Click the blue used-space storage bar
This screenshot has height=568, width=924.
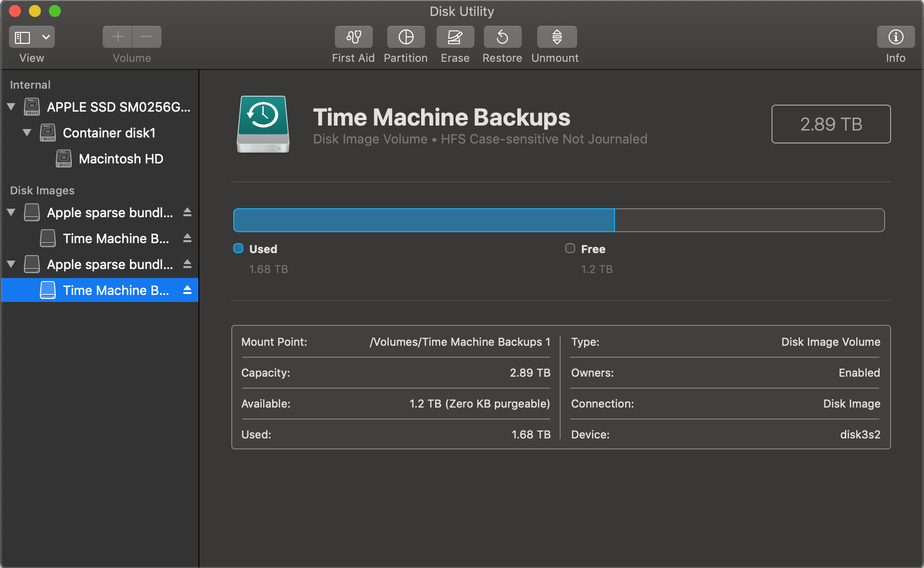pyautogui.click(x=423, y=220)
